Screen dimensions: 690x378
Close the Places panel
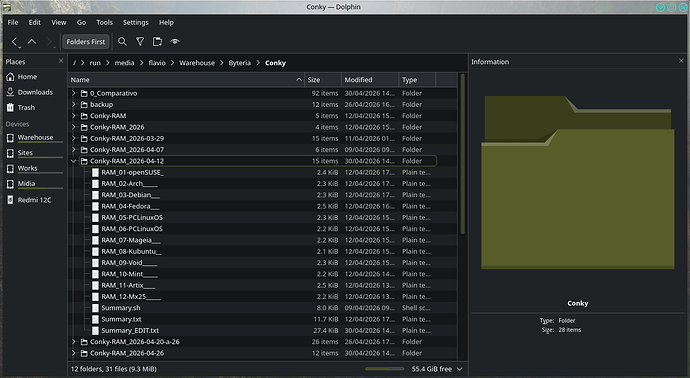click(61, 61)
